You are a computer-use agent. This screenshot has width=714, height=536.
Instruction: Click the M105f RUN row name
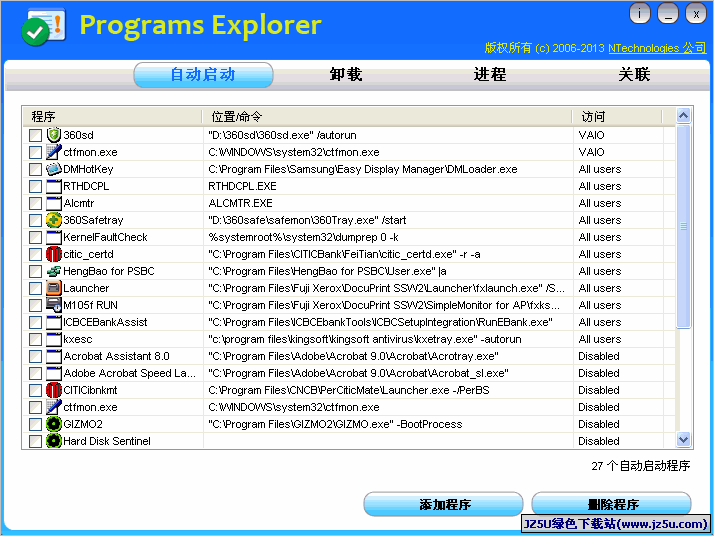tap(90, 305)
